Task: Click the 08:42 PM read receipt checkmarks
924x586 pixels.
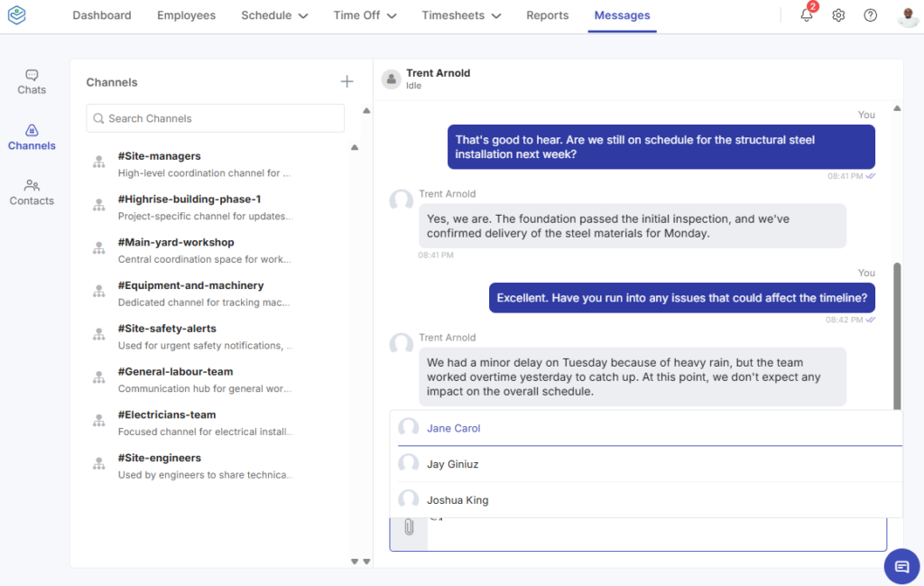Action: (871, 321)
